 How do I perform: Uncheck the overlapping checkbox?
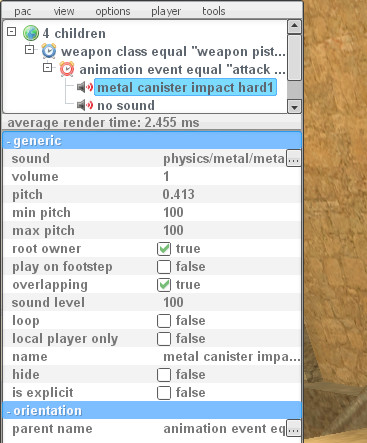(164, 285)
